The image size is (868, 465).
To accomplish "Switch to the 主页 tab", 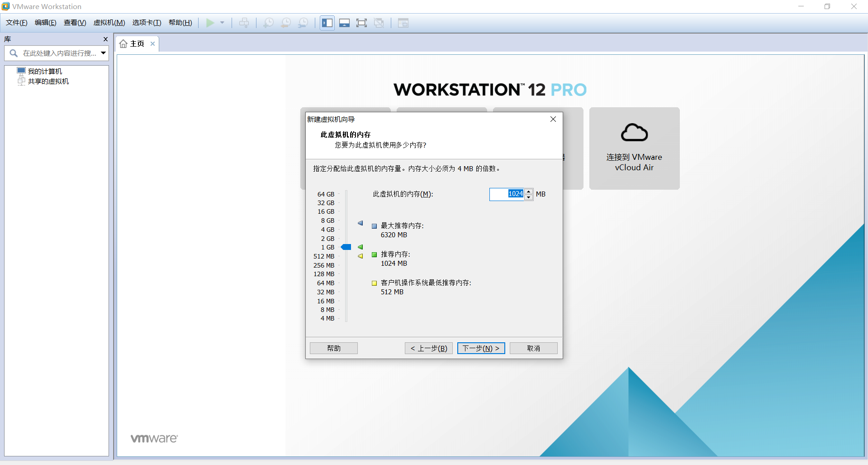I will (137, 43).
